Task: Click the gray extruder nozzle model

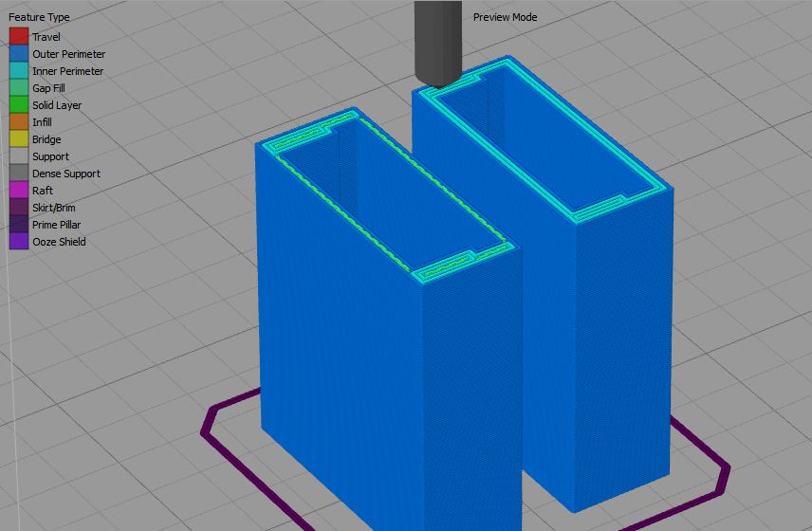Action: 438,43
